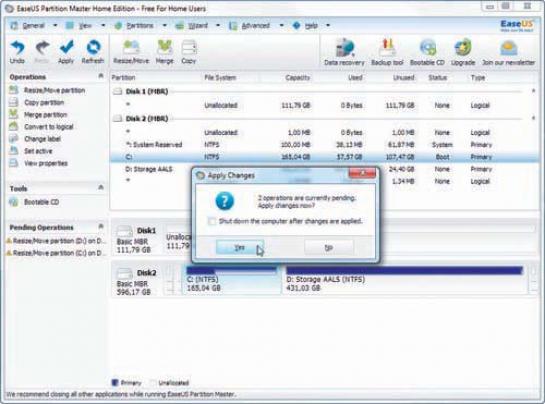Open the Wizard menu dropdown arrow
Image resolution: width=545 pixels, height=404 pixels.
[x=218, y=25]
